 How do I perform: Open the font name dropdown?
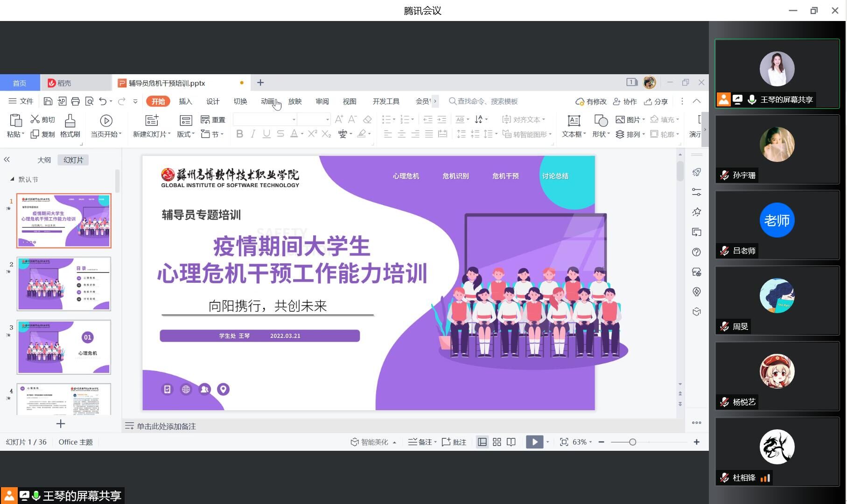[294, 120]
